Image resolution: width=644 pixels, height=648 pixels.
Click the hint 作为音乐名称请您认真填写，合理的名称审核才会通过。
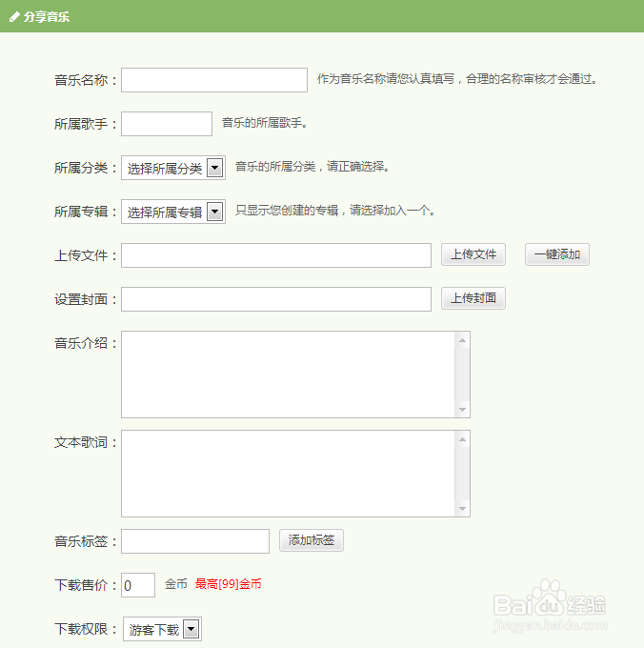click(x=457, y=79)
